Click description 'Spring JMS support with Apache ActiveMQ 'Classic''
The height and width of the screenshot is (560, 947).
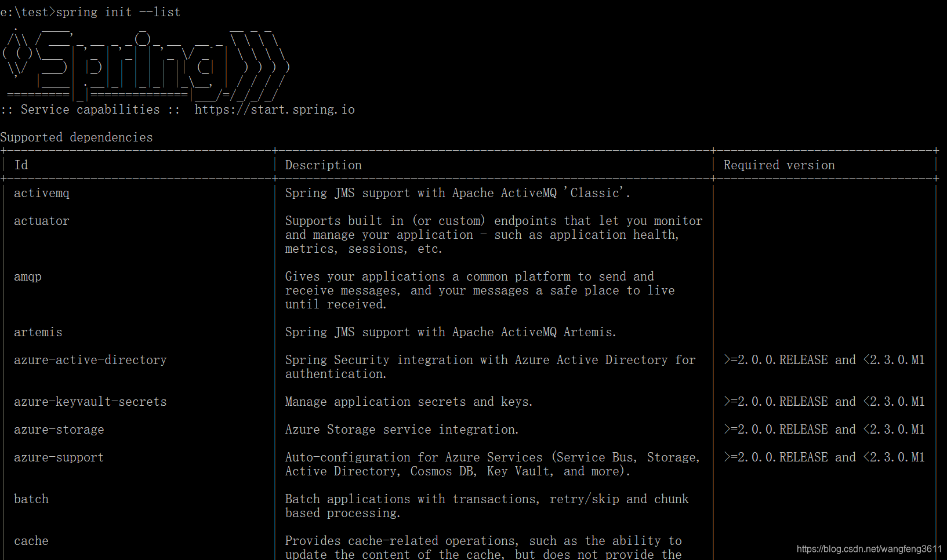[458, 193]
